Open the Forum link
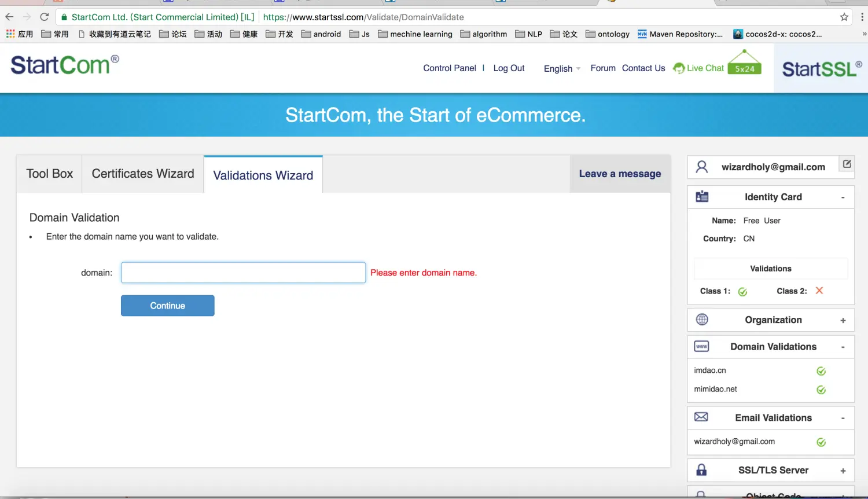The height and width of the screenshot is (499, 868). coord(603,68)
